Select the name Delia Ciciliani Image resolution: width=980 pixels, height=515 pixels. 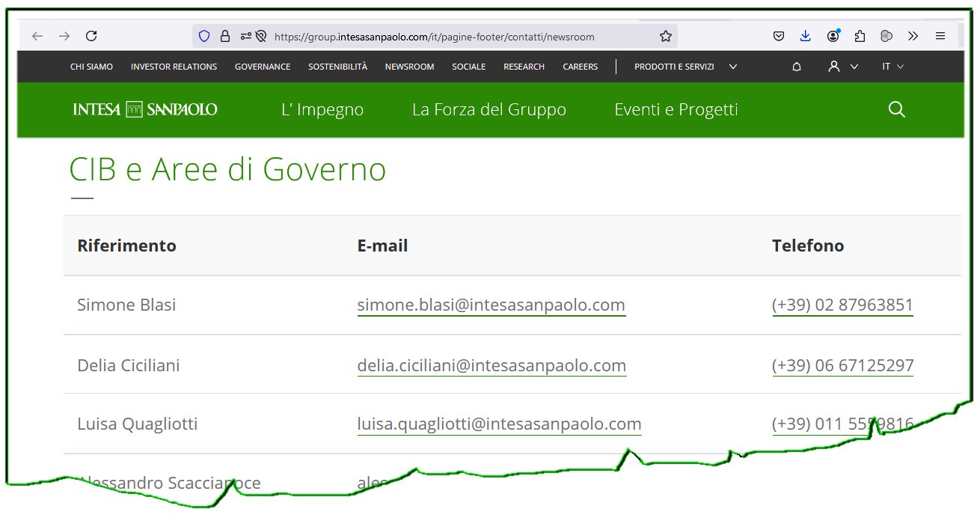point(129,366)
